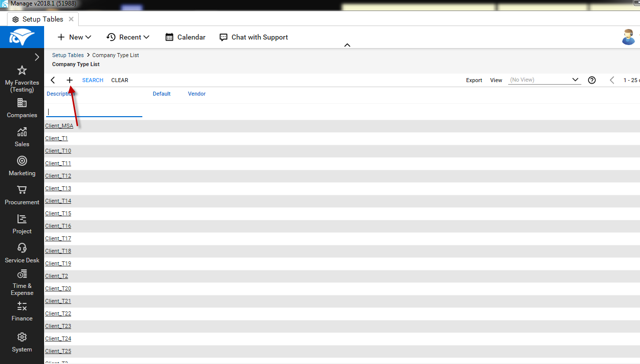This screenshot has width=640, height=364.
Task: Open the Marketing module
Action: click(x=22, y=166)
